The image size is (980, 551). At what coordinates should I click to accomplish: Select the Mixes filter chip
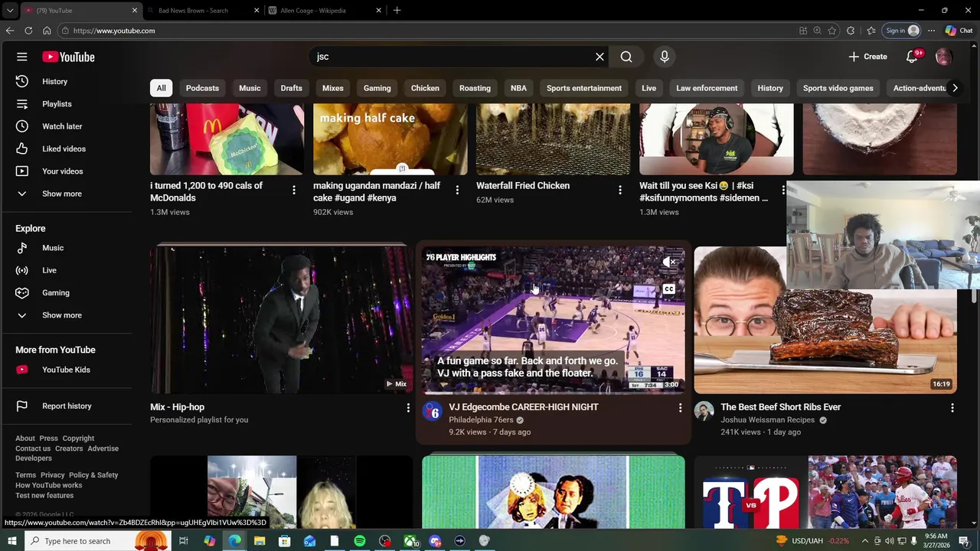point(332,88)
